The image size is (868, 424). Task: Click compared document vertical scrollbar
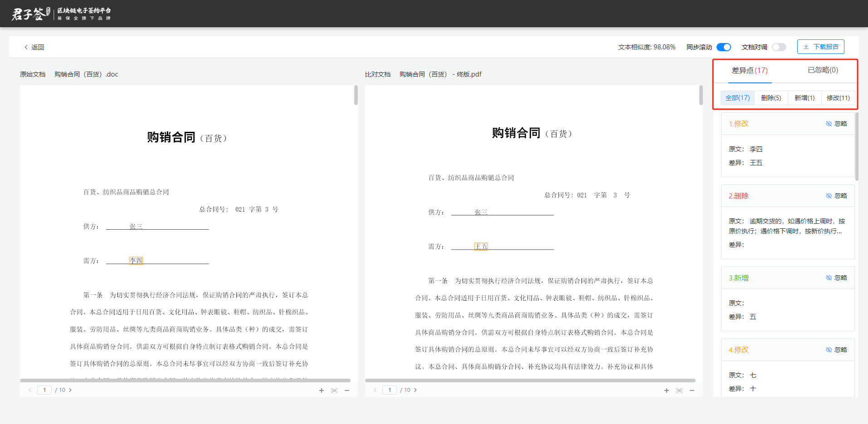pyautogui.click(x=701, y=95)
